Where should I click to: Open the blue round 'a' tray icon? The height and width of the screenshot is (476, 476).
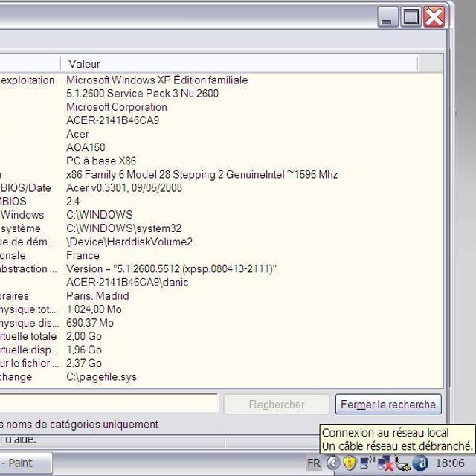420,463
